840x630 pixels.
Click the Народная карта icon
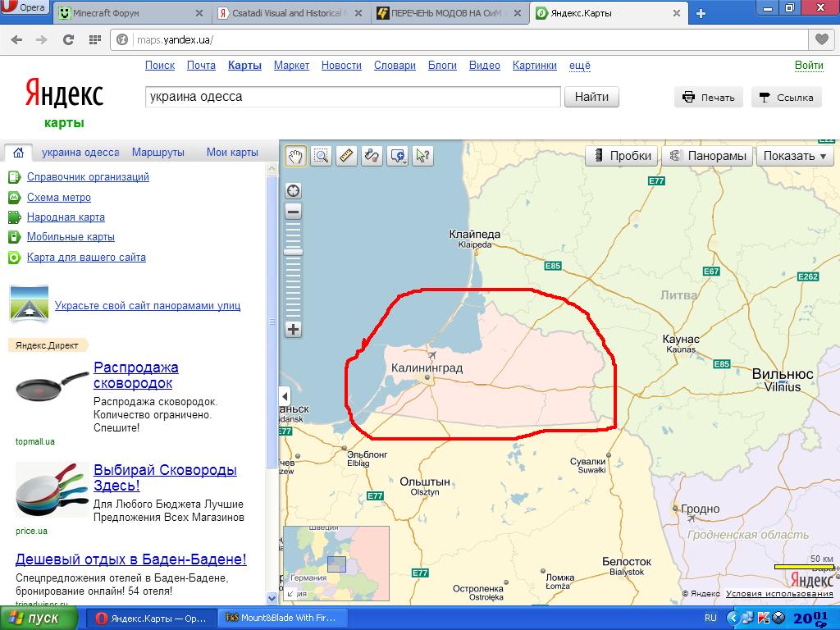14,217
